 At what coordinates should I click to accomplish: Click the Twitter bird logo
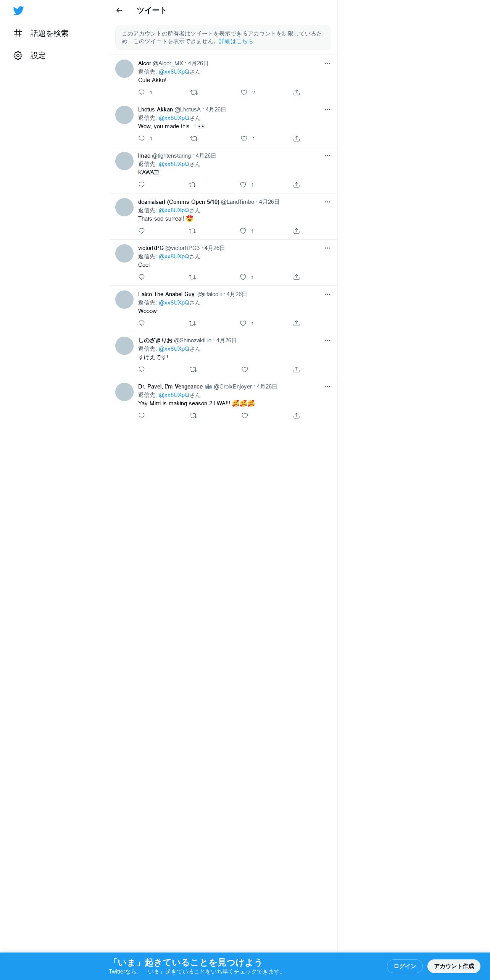point(18,11)
